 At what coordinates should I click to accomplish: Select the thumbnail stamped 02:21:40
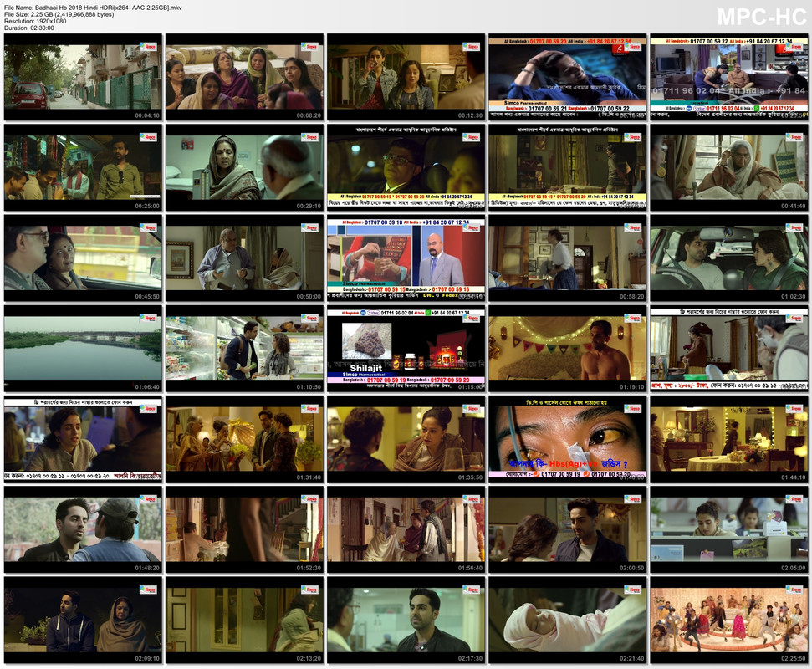point(568,620)
